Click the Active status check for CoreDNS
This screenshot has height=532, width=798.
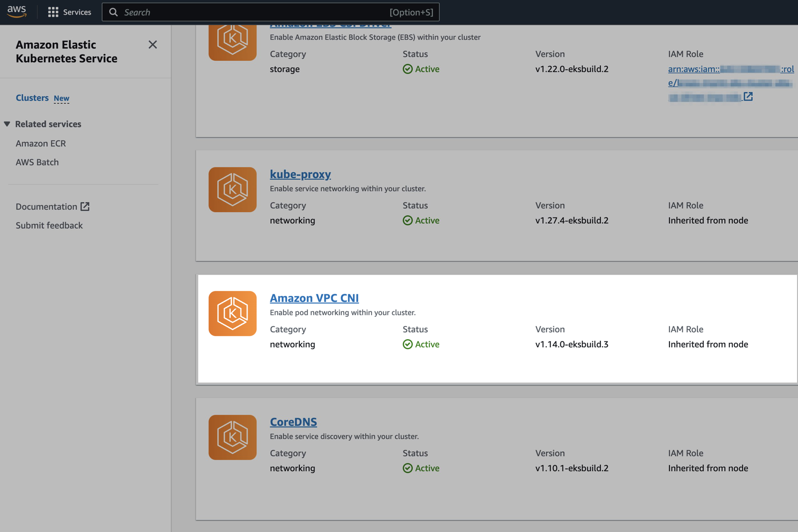pyautogui.click(x=407, y=468)
